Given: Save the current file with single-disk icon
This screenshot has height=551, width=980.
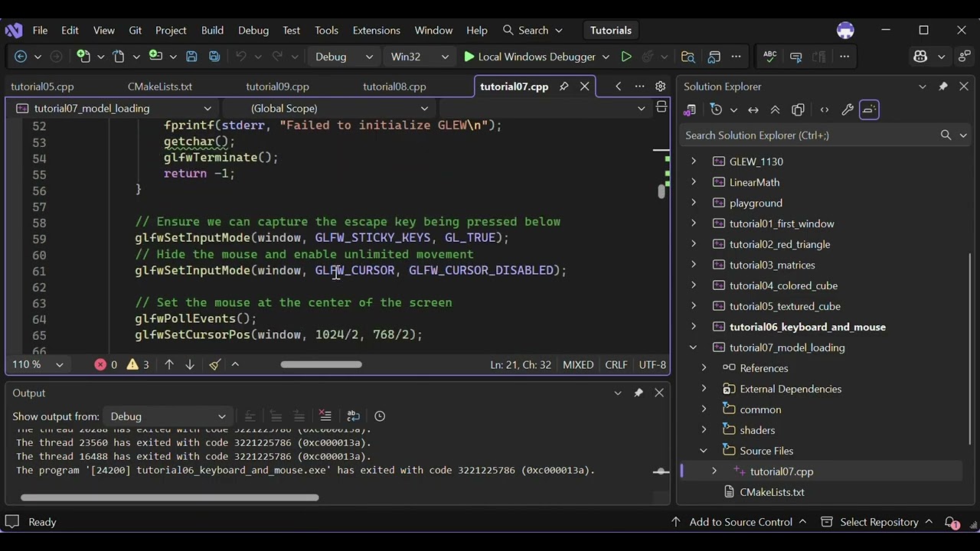Looking at the screenshot, I should click(x=191, y=57).
